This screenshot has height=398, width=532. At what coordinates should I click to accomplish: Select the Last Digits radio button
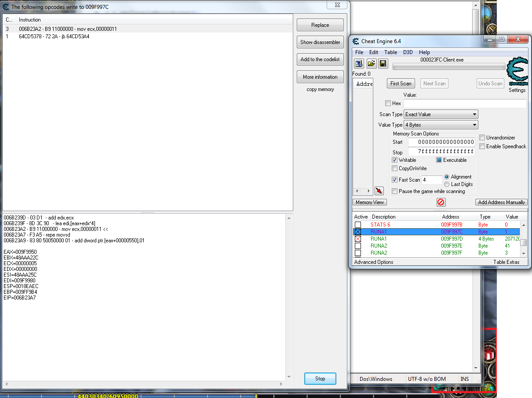[447, 184]
